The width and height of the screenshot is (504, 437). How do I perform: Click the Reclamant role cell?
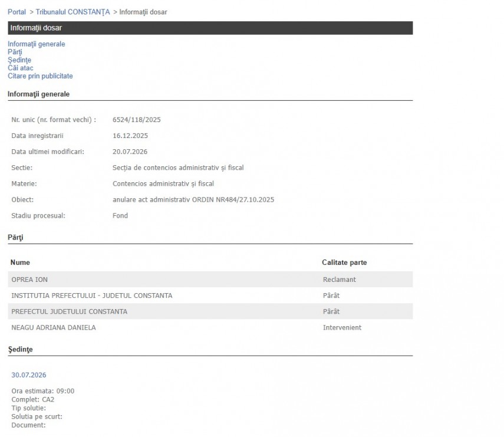[x=340, y=280]
